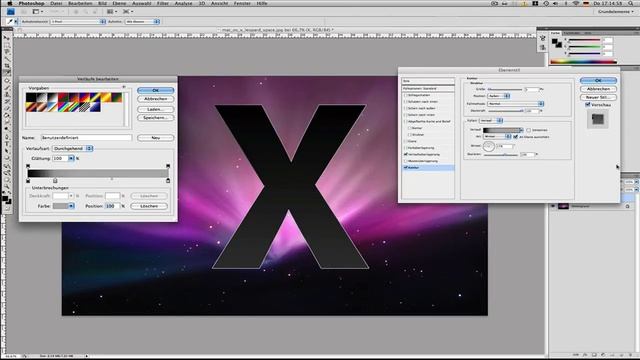Check the Umkehren checkbox
Viewport: 640px width, 360px height.
coord(529,130)
